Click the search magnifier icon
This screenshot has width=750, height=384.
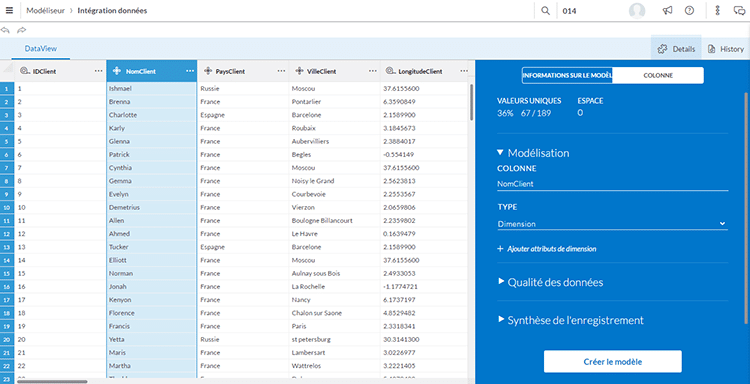[x=545, y=11]
